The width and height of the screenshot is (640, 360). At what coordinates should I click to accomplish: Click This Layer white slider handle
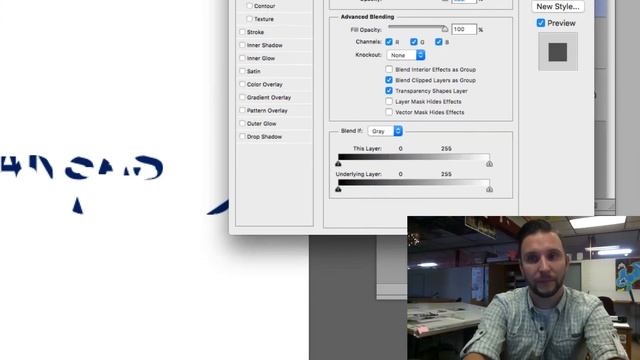(x=489, y=164)
